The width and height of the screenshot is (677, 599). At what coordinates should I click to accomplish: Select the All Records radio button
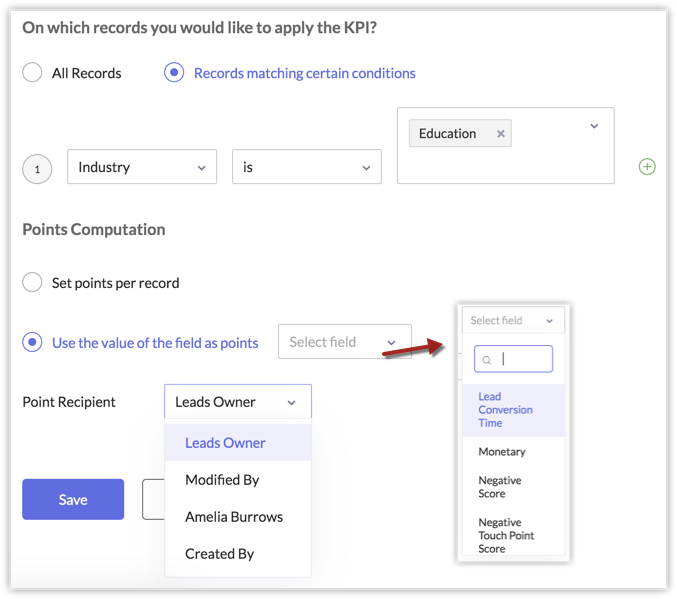(x=33, y=73)
